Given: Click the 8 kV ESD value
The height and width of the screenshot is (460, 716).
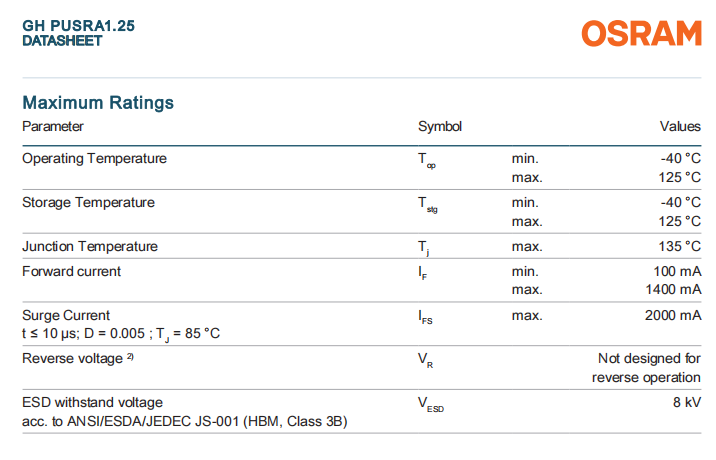Looking at the screenshot, I should (x=687, y=402).
